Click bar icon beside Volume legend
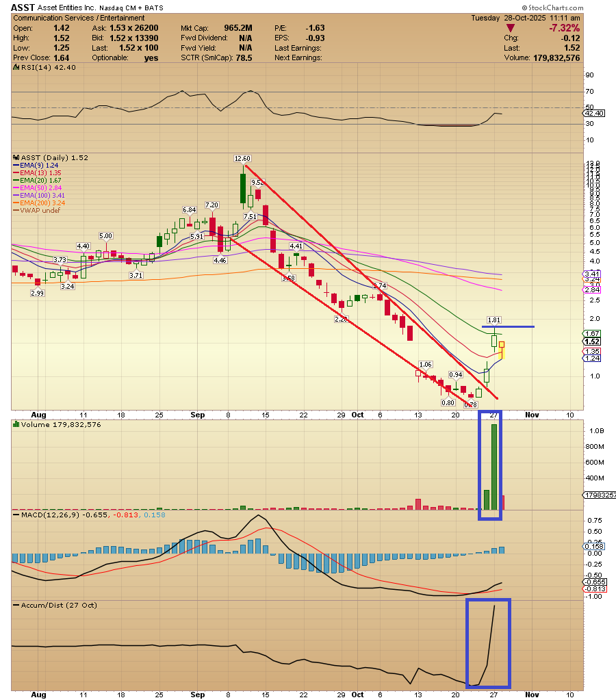Viewport: 616px width, 700px height. (16, 424)
